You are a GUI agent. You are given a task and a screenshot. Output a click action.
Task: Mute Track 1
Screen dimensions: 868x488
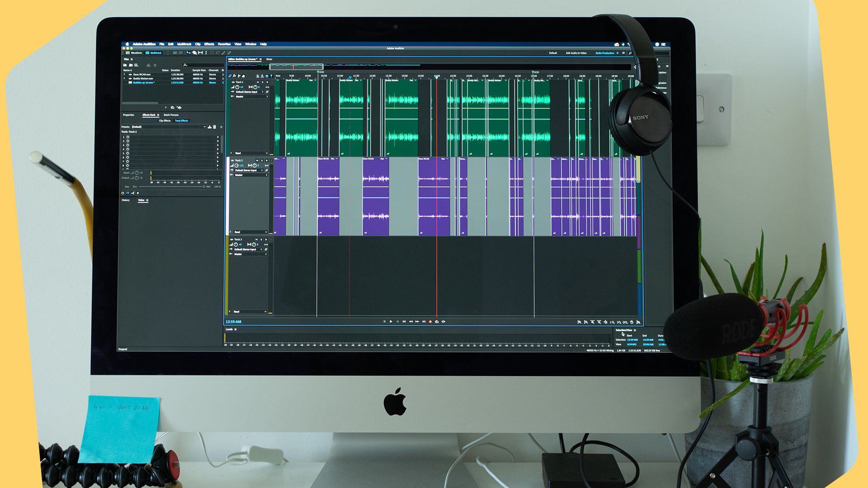point(258,82)
